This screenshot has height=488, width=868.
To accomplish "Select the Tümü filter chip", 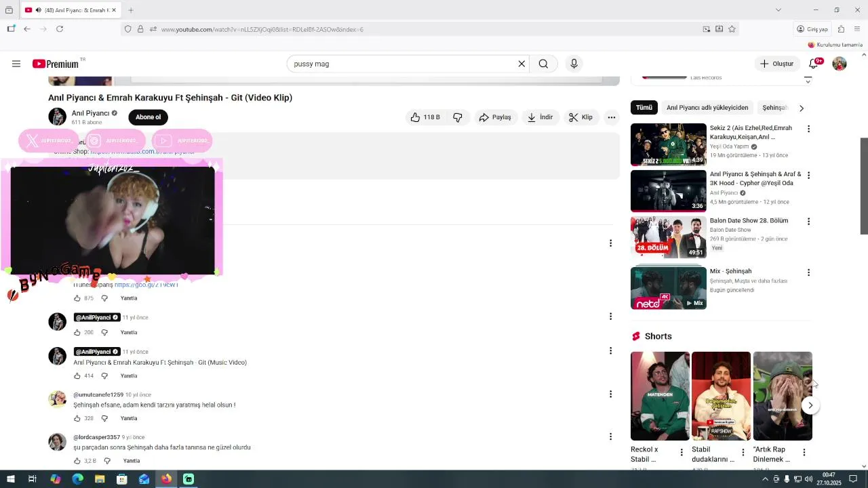I will point(644,108).
